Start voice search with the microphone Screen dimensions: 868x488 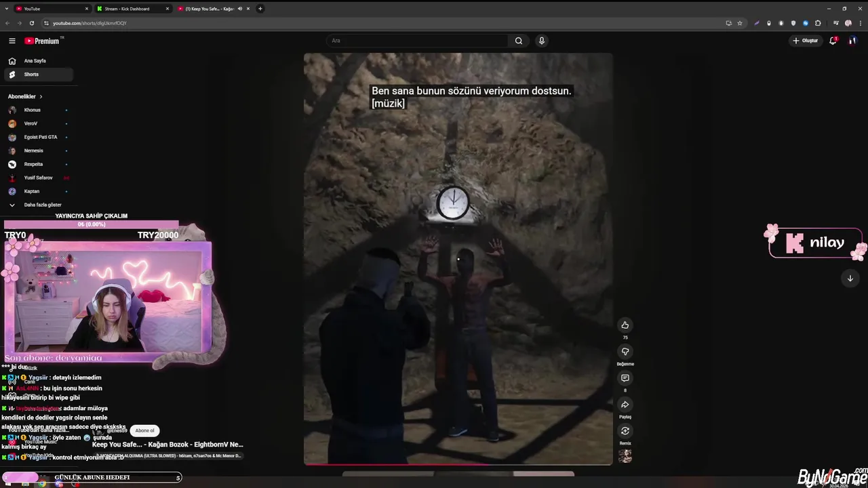pos(542,41)
